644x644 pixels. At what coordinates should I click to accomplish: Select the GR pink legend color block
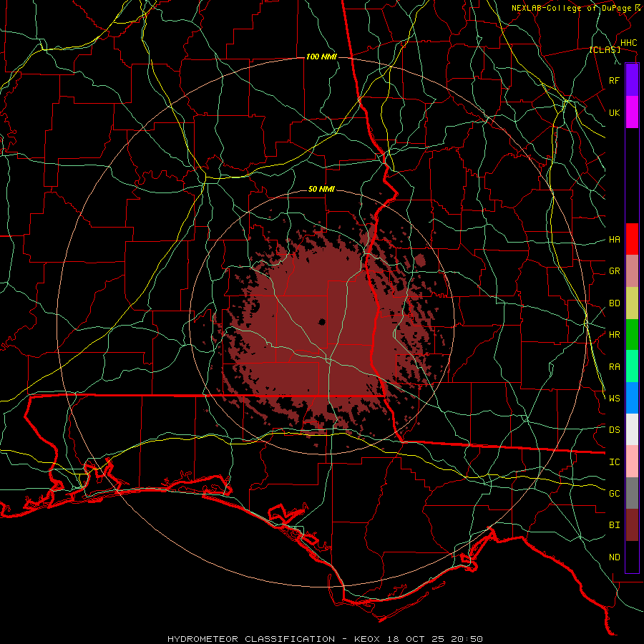click(632, 270)
